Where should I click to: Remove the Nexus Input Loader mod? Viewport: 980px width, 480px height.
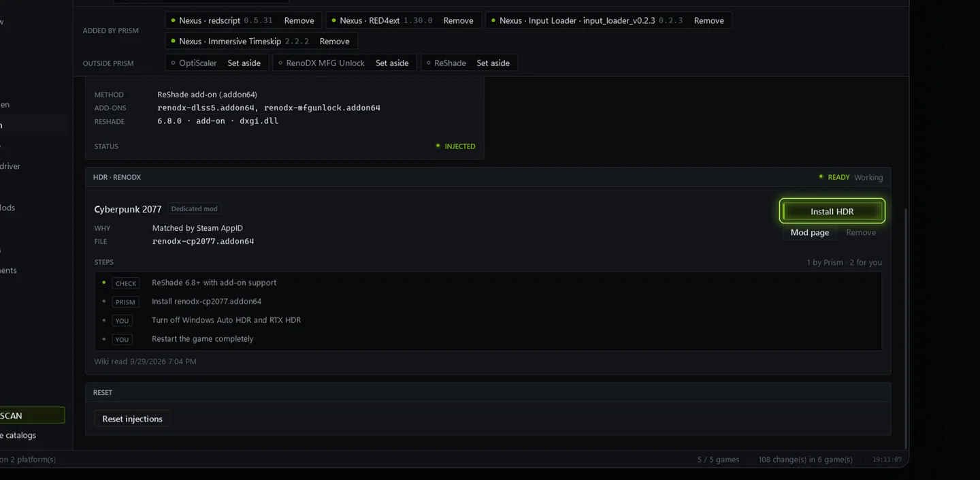pos(708,20)
